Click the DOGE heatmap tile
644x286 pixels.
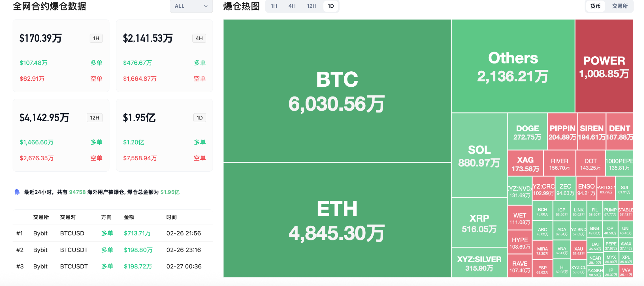tap(527, 132)
